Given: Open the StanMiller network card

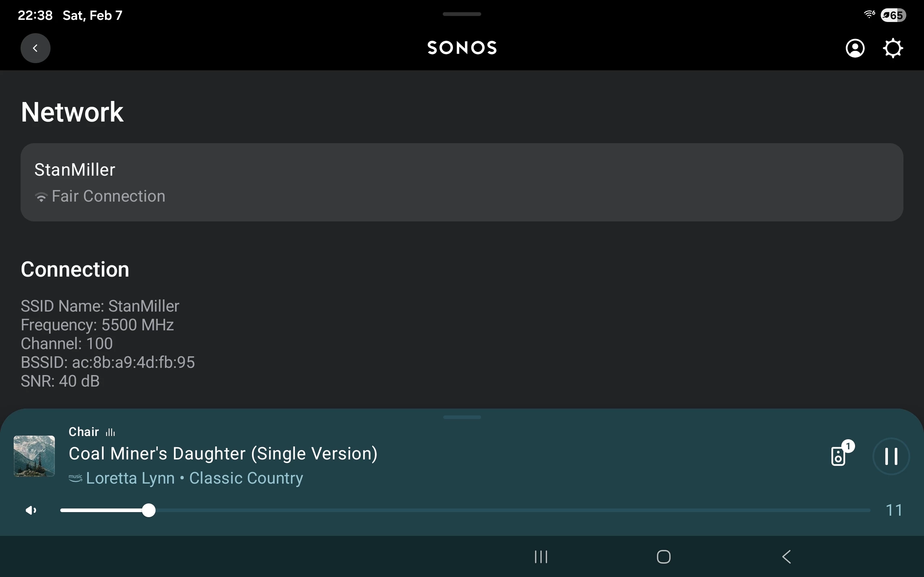Looking at the screenshot, I should point(462,182).
